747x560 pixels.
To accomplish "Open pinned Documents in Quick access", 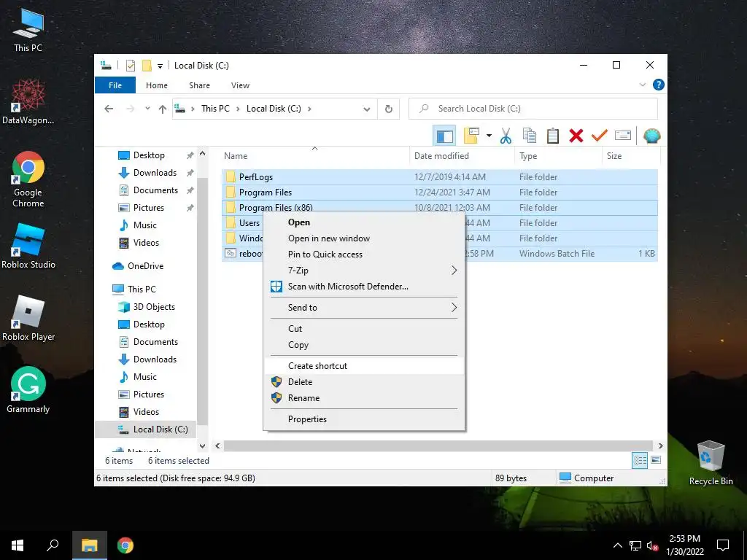I will 155,190.
